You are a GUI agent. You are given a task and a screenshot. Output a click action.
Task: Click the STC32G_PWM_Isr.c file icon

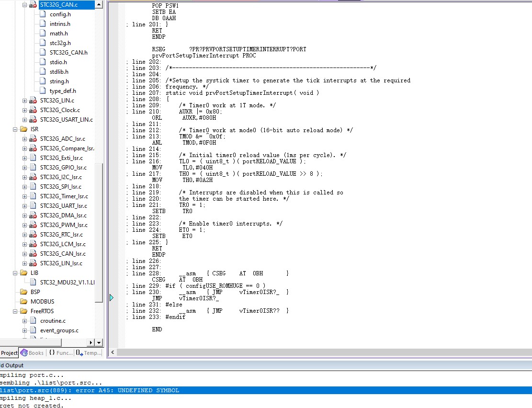[33, 225]
